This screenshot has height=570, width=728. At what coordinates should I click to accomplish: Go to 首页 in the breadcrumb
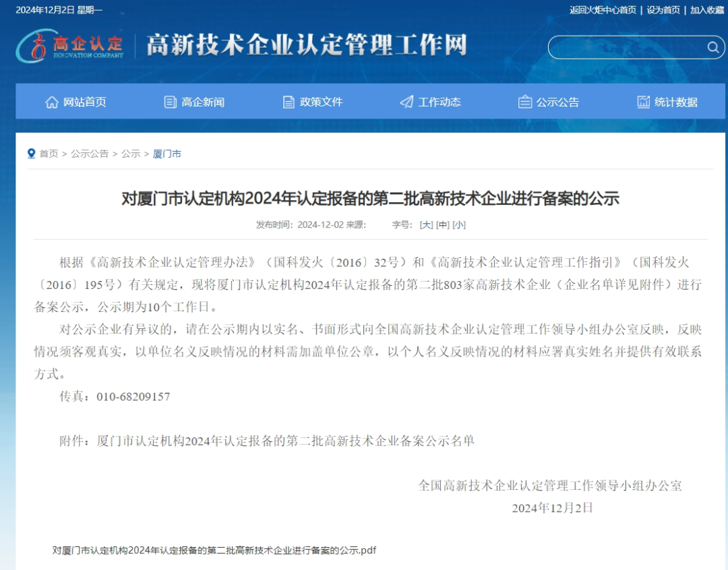point(49,154)
